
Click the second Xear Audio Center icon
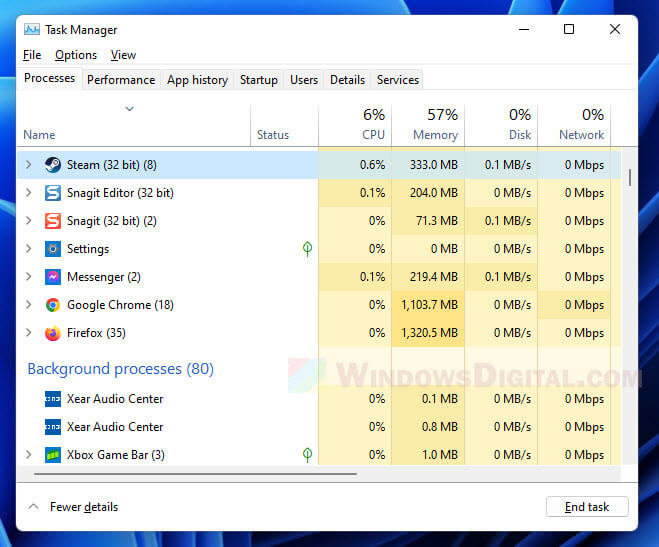click(53, 427)
